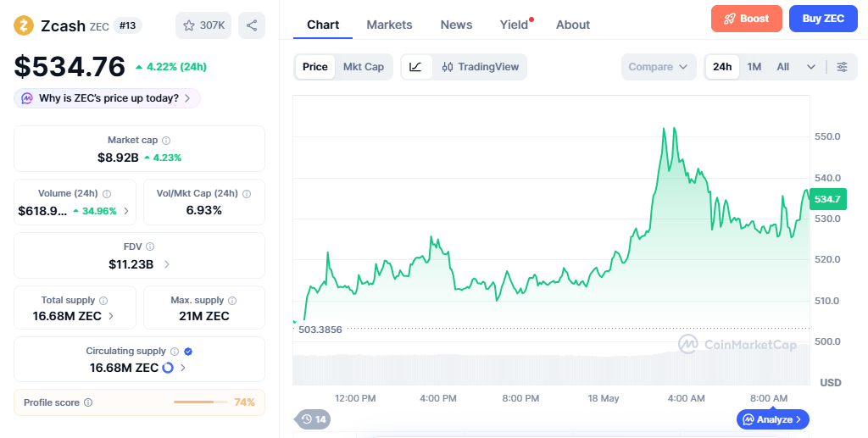Click the $534.76 price text
868x438 pixels.
(x=70, y=66)
